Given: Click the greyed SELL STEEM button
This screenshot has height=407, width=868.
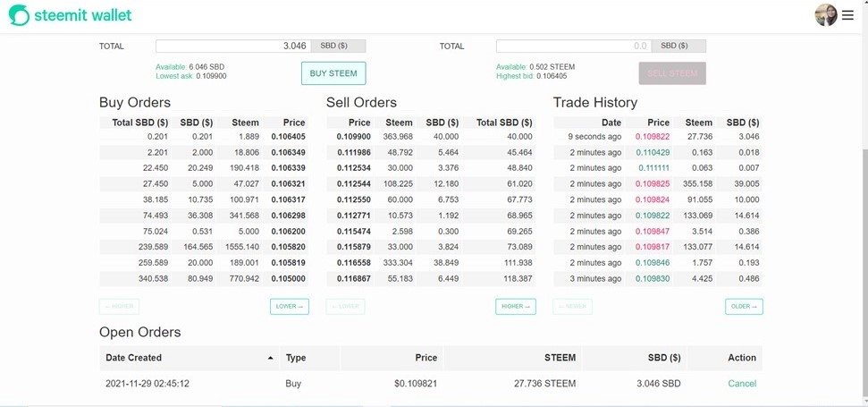Looking at the screenshot, I should [672, 73].
